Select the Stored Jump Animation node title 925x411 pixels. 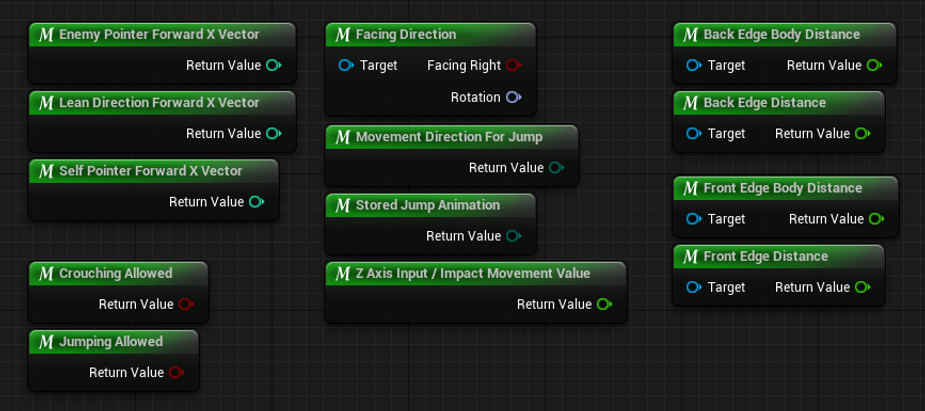(x=428, y=205)
